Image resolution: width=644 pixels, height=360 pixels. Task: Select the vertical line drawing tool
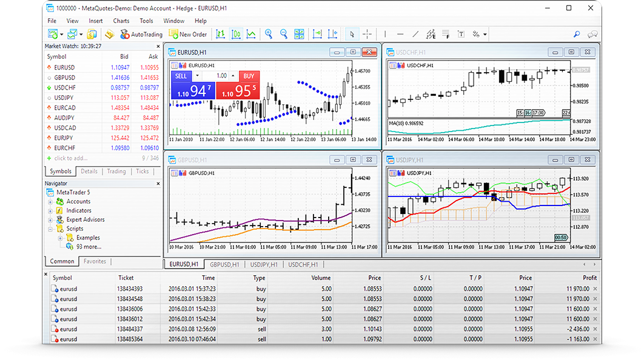point(385,34)
